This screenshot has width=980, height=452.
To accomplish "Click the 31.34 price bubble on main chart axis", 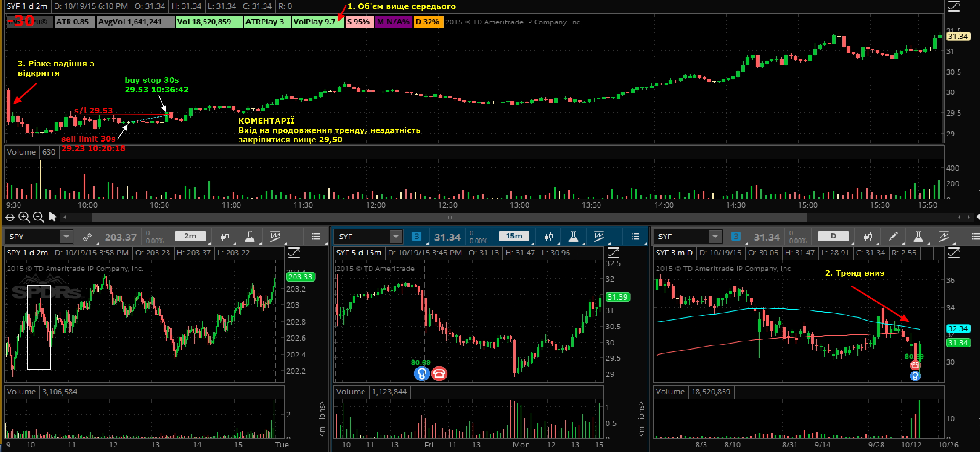I will 958,37.
